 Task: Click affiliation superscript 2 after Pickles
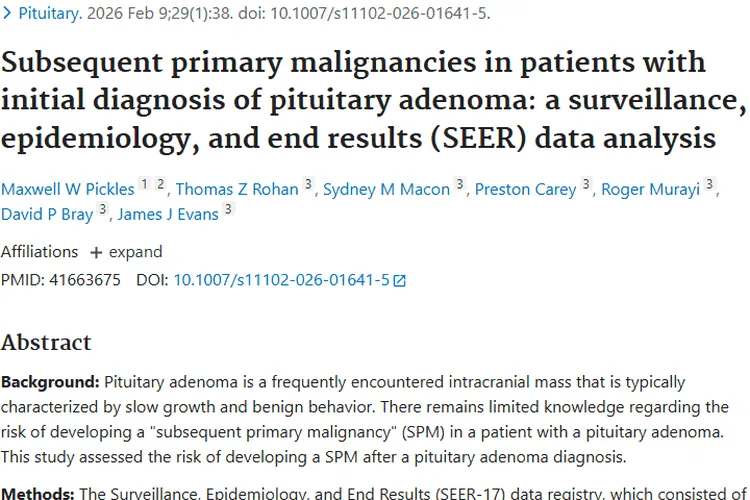pyautogui.click(x=160, y=184)
